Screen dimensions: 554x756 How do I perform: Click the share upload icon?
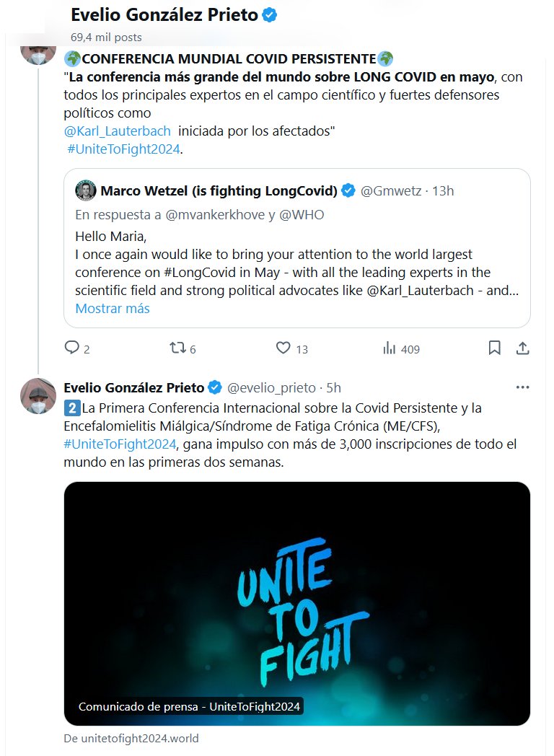(x=523, y=348)
